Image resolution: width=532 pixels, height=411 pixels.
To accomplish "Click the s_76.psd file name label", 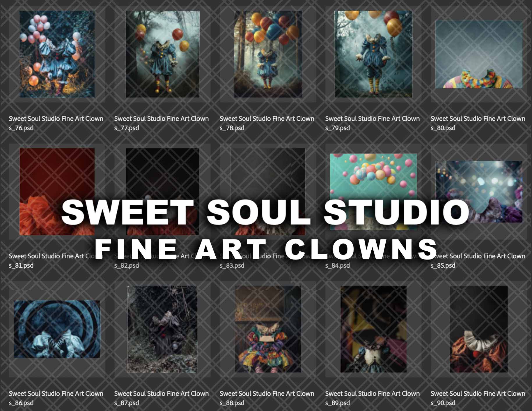I will [x=56, y=123].
